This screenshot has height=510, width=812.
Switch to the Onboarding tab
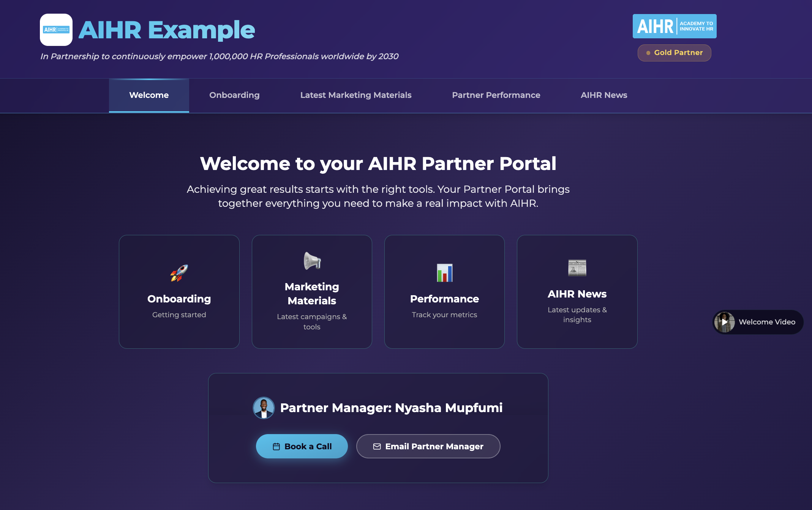pyautogui.click(x=234, y=95)
